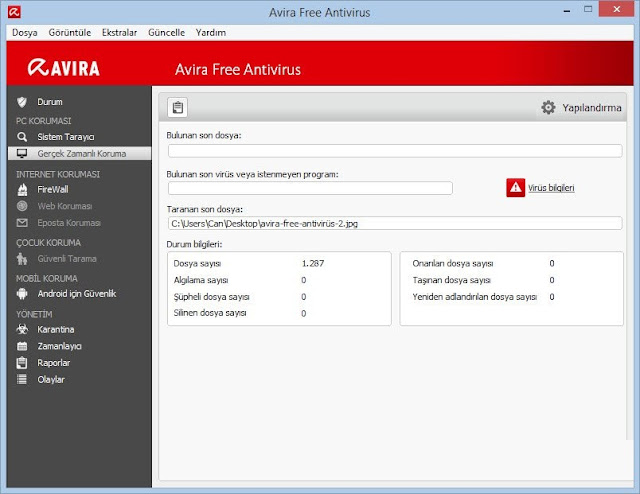Click the Taşınan dosya sayısı label
The height and width of the screenshot is (494, 640).
451,280
